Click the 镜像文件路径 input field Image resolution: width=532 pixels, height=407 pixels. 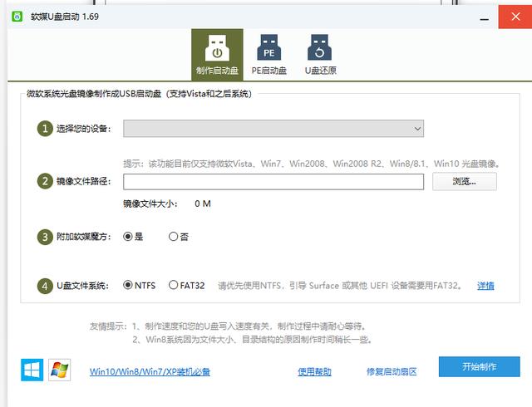click(273, 181)
